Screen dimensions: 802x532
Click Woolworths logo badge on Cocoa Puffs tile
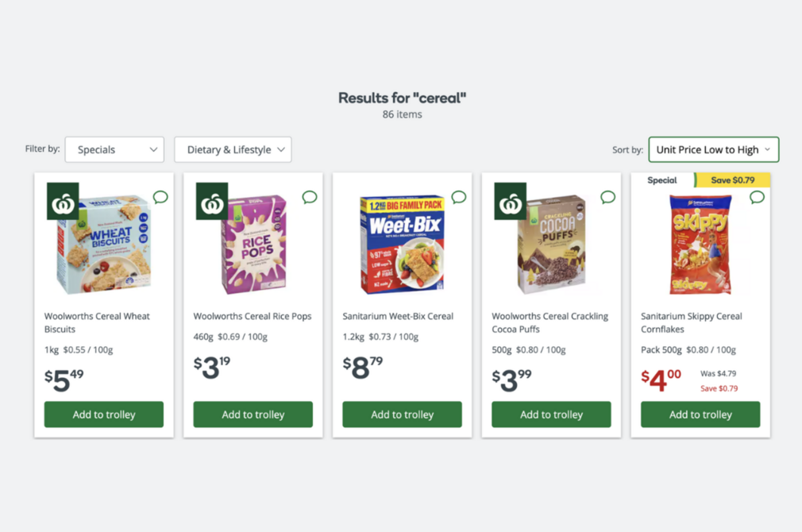tap(511, 201)
